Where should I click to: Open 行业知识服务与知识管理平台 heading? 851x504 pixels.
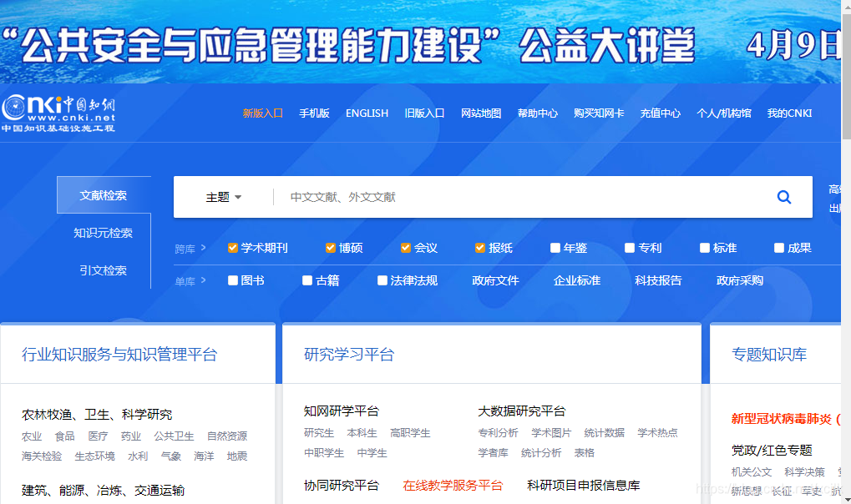click(119, 355)
